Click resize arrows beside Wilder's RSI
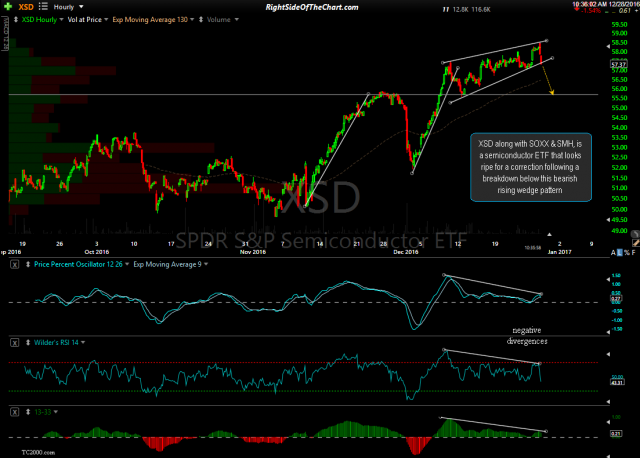This screenshot has width=640, height=458. point(27,342)
